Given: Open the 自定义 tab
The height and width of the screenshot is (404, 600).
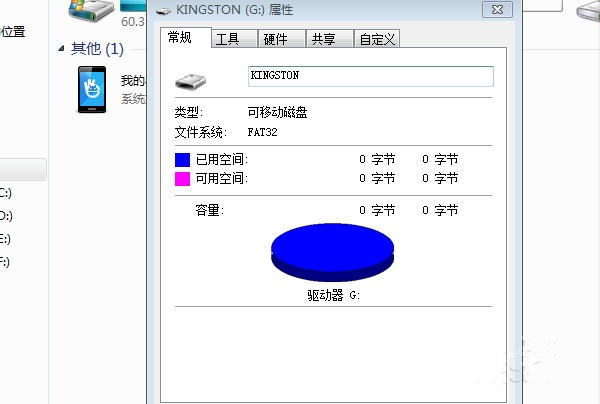Looking at the screenshot, I should click(x=377, y=39).
